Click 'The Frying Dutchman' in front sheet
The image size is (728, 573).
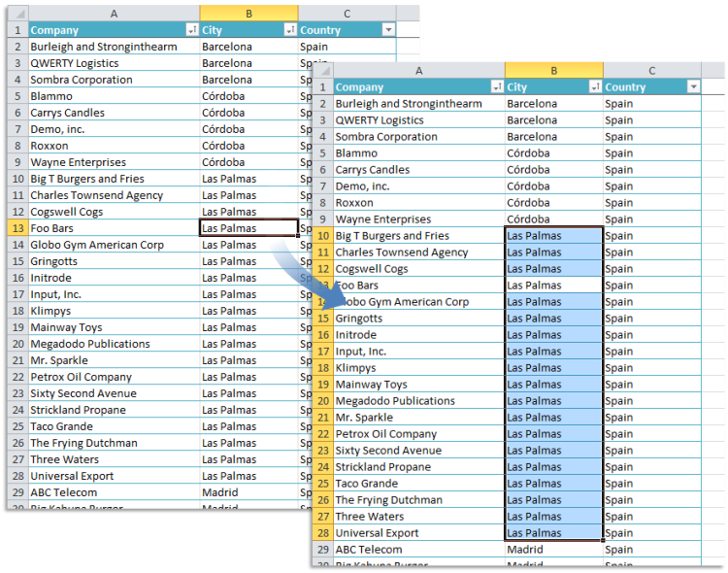click(x=418, y=499)
